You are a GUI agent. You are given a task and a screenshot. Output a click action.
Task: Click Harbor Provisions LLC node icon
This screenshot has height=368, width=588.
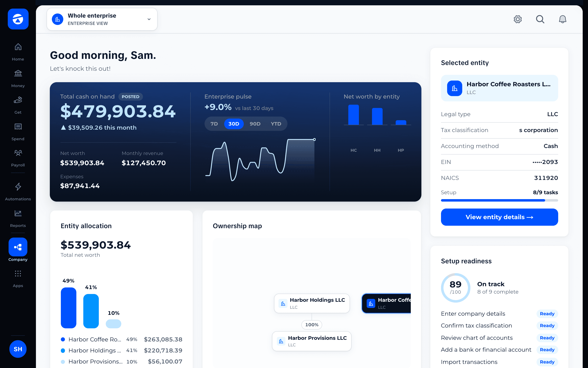(x=281, y=341)
